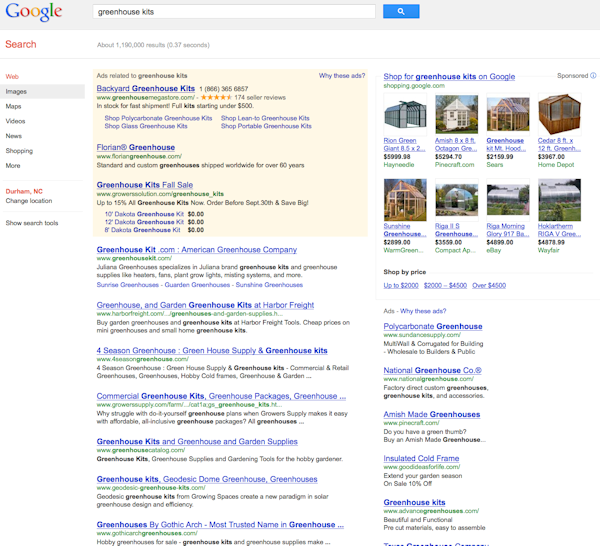The height and width of the screenshot is (546, 600).
Task: Open Shop Portable Greenhouse Kits sitelink
Action: click(266, 126)
